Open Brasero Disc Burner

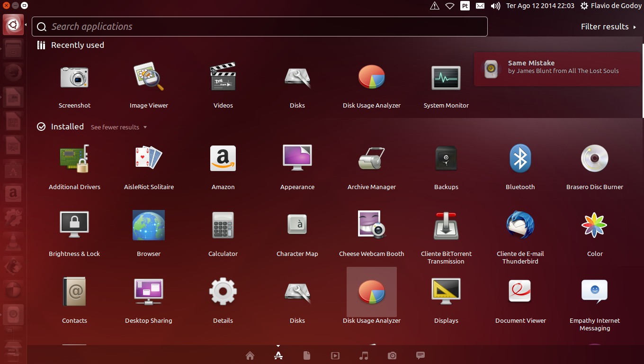pyautogui.click(x=594, y=158)
